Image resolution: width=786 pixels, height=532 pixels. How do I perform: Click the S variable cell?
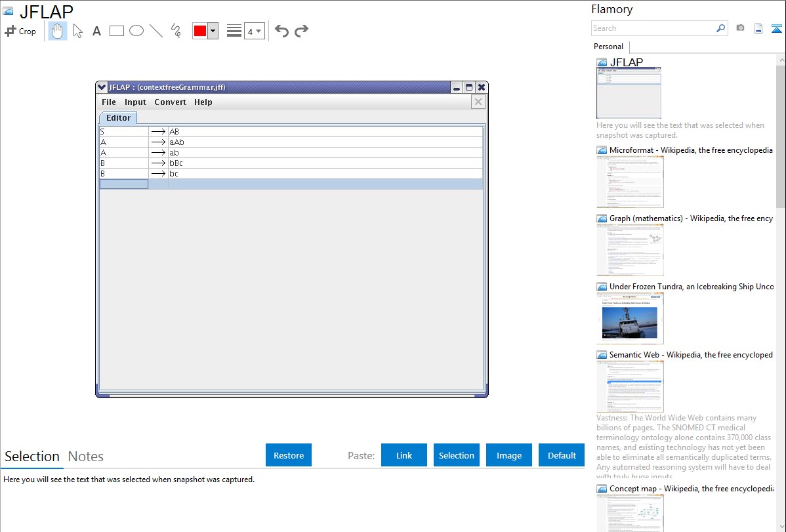pos(124,131)
